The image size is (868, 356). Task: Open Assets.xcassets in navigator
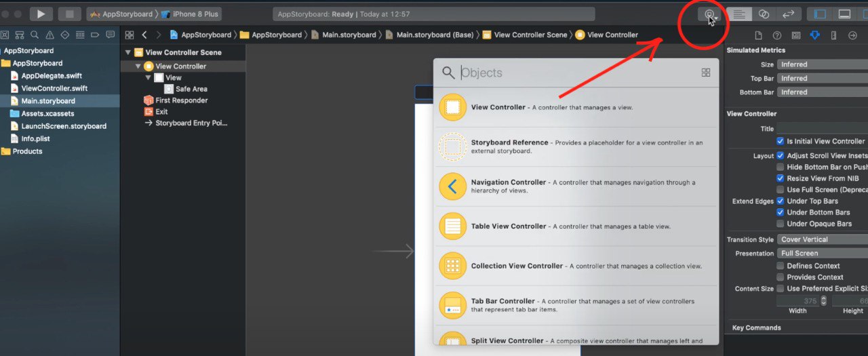[47, 113]
